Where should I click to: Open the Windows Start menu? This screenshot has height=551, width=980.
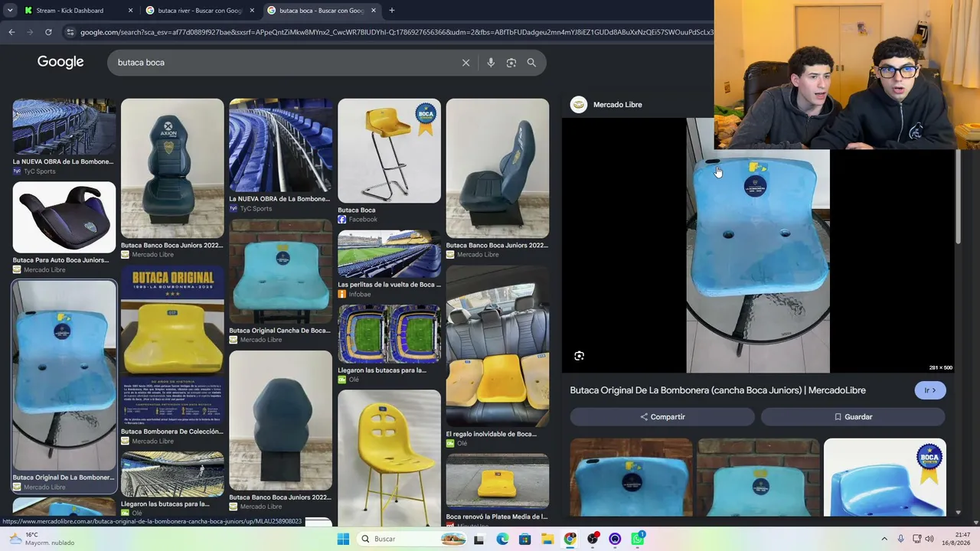pos(343,539)
